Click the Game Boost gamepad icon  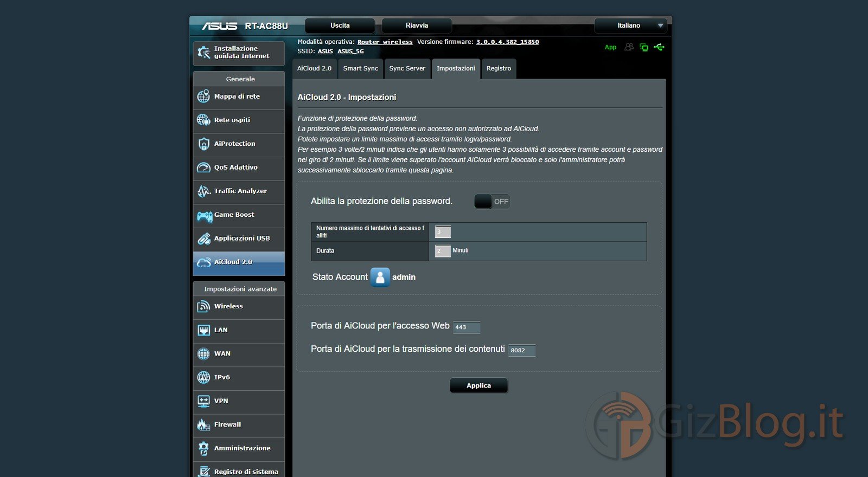[x=205, y=215]
